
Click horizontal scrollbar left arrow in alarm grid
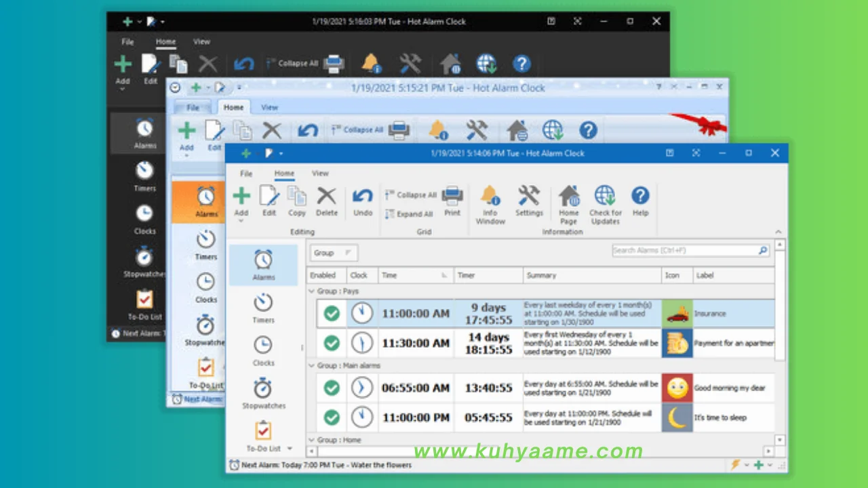[x=311, y=451]
